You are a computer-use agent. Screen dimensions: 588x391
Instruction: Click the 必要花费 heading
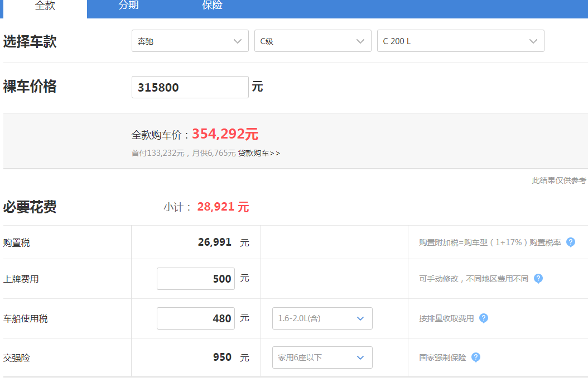(x=30, y=207)
